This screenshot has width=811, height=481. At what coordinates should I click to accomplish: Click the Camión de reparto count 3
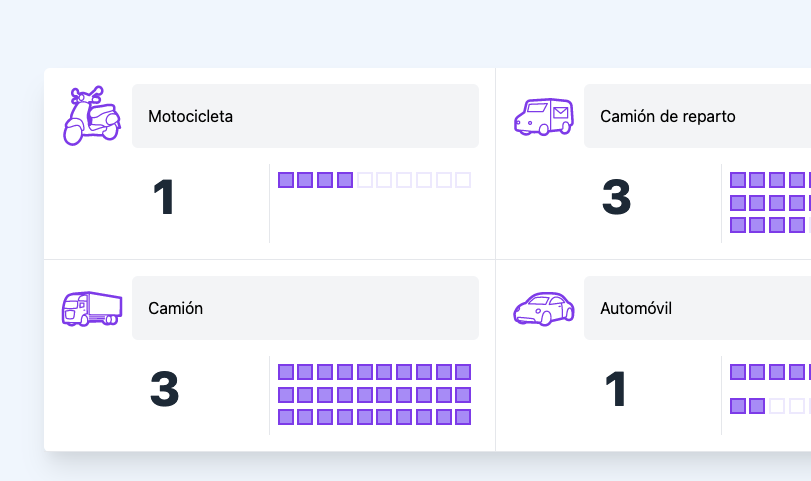[616, 198]
